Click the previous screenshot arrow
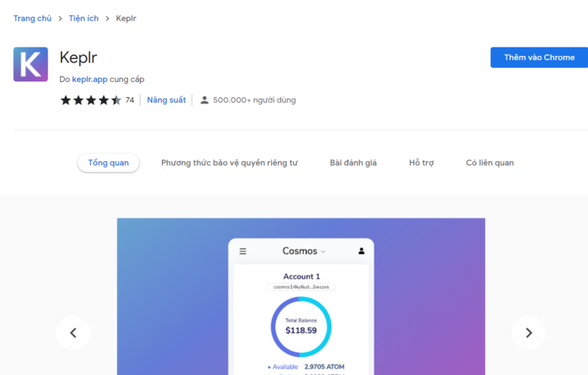This screenshot has width=588, height=375. point(73,332)
